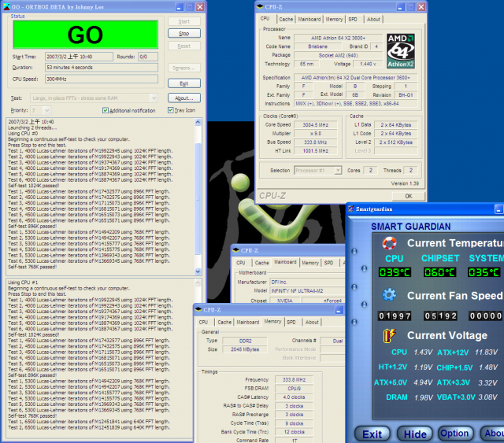Viewport: 504px width, 443px height.
Task: Select SPD tab in CPU-Z Memory window
Action: (291, 322)
